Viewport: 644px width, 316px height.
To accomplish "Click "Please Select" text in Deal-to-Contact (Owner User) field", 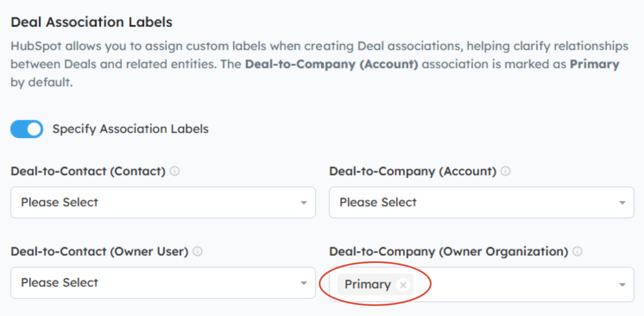I will tap(60, 283).
